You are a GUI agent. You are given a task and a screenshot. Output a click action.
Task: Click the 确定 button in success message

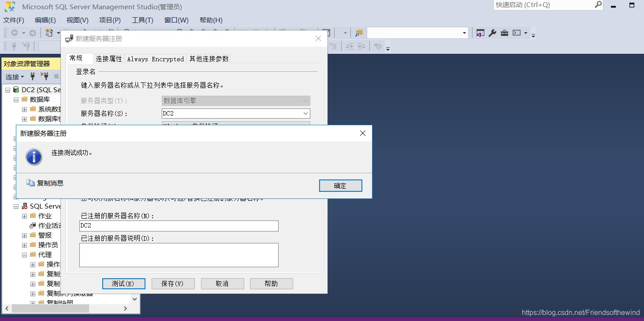pos(340,186)
